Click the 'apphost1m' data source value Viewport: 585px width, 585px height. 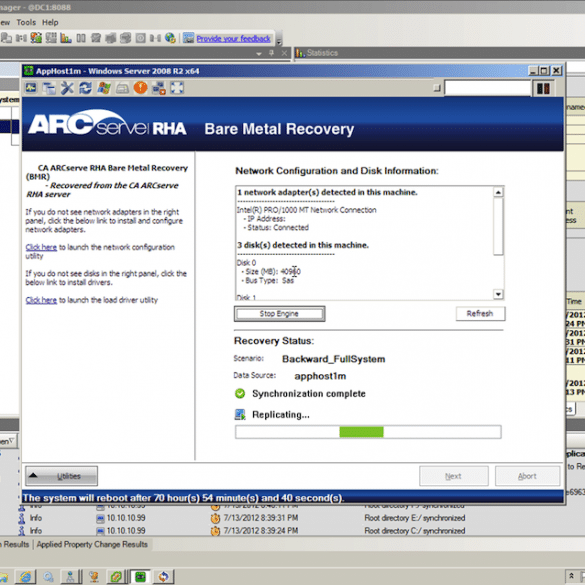320,376
